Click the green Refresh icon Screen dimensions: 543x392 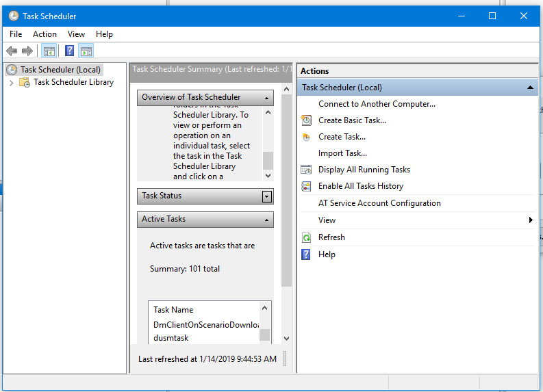click(x=306, y=237)
